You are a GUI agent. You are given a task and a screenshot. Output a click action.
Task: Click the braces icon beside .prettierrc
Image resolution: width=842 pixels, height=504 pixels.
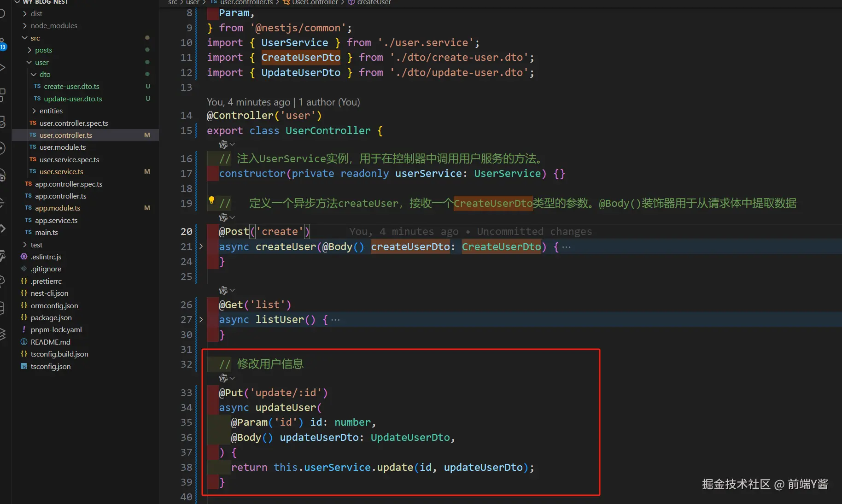pos(24,281)
